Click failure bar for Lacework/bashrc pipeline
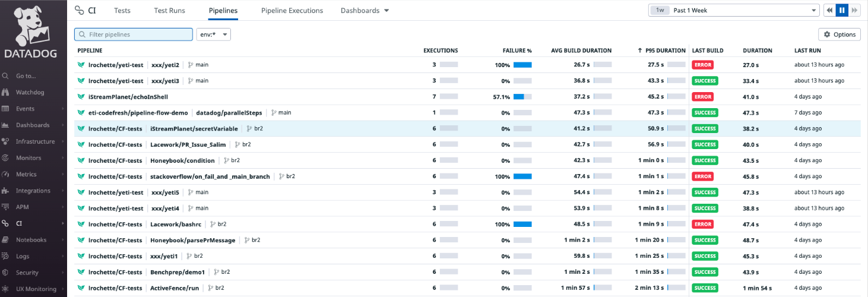Image resolution: width=868 pixels, height=297 pixels. tap(522, 225)
